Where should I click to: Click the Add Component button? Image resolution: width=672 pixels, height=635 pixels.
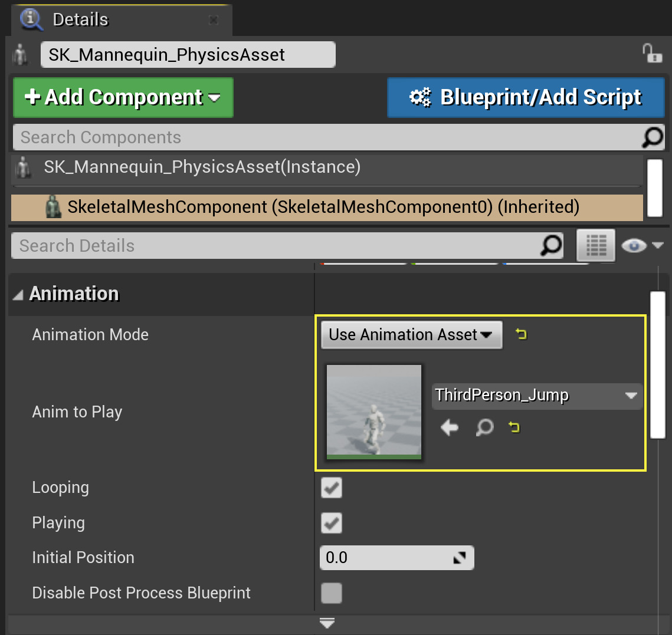coord(123,97)
